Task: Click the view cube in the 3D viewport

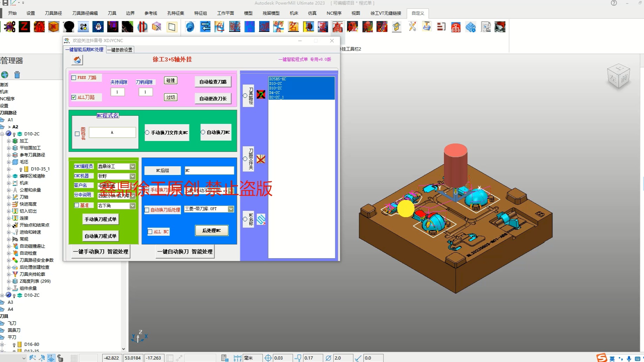Action: (618, 76)
